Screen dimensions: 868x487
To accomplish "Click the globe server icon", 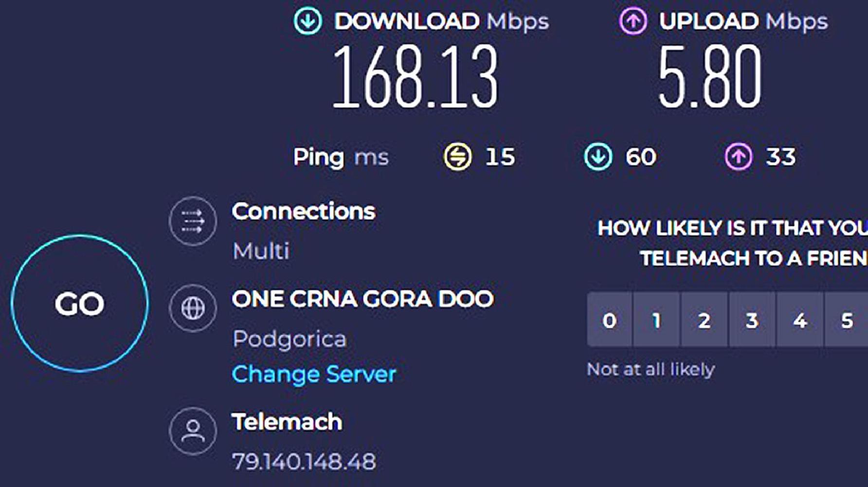I will [x=193, y=308].
